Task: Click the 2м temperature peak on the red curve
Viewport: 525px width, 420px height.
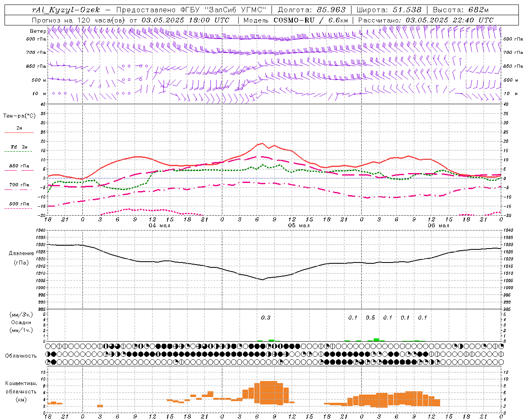Action: tap(262, 143)
